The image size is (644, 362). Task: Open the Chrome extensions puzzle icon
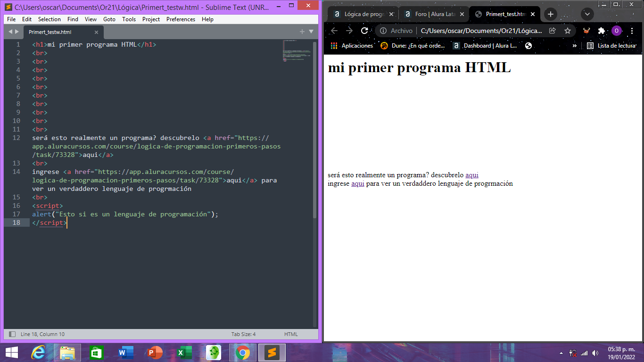point(602,31)
